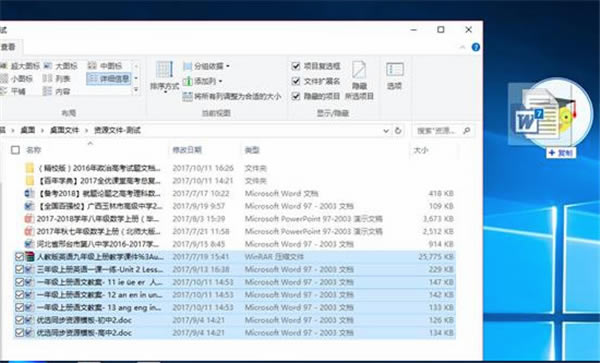Click the WinRAR 压缩文件 type cell
600x363 pixels.
click(274, 257)
